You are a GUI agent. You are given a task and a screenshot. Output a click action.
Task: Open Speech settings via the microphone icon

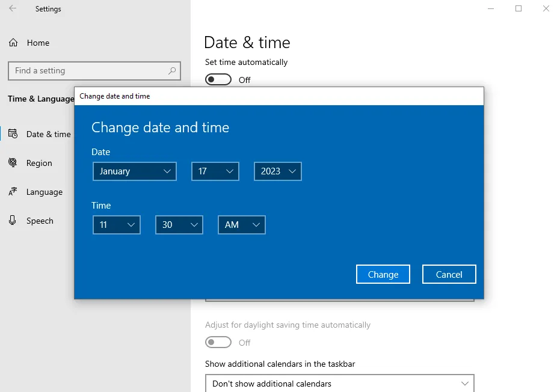[13, 221]
